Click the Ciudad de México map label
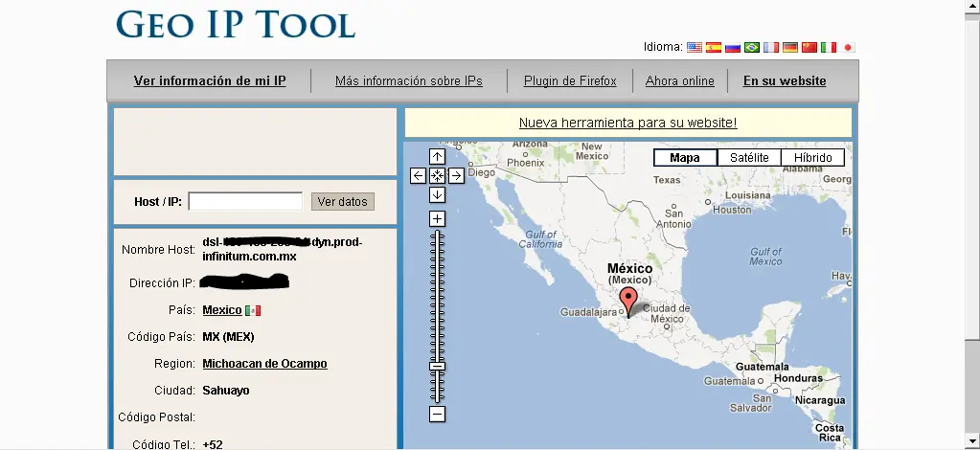 point(667,313)
